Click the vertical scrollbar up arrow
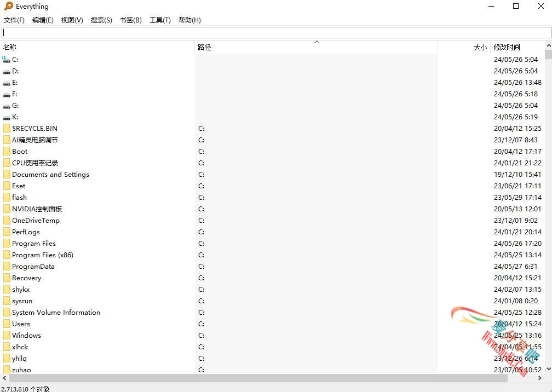Viewport: 552px width, 392px height. [549, 45]
